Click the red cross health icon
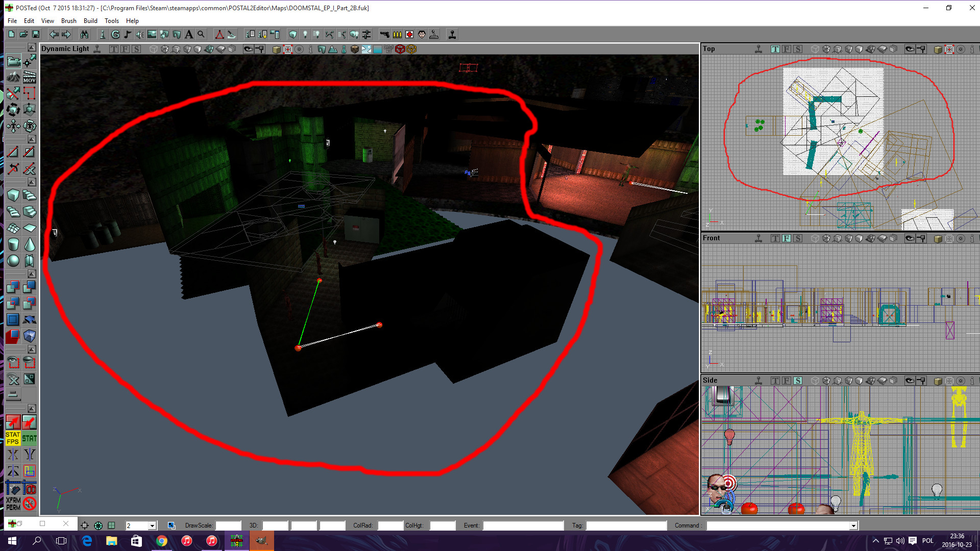Image resolution: width=980 pixels, height=551 pixels. [x=409, y=34]
